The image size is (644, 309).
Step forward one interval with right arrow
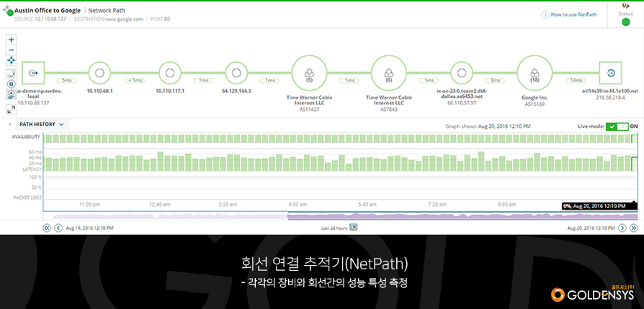622,228
